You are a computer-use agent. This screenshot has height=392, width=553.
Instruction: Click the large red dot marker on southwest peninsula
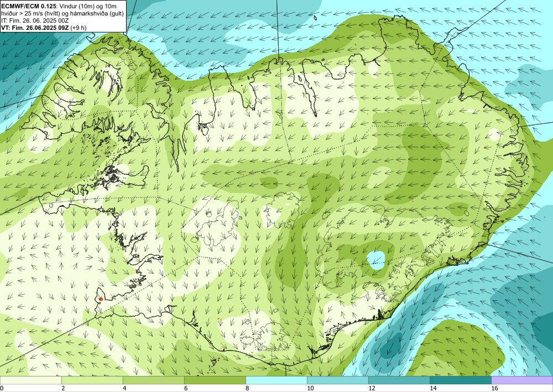(x=101, y=299)
